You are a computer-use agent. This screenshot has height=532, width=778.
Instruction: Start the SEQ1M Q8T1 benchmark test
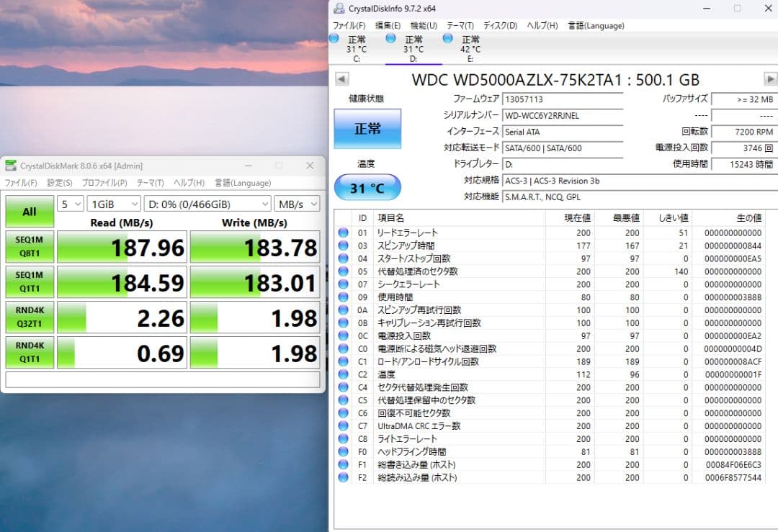pos(30,247)
